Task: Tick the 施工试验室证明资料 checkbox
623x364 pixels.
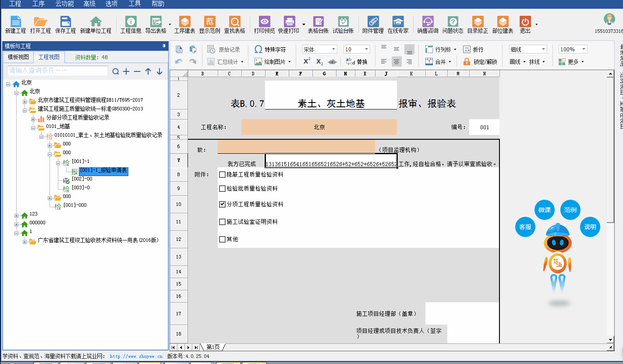Action: tap(223, 222)
